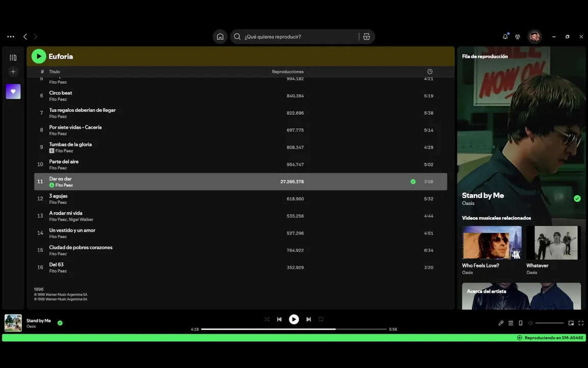Screen dimensions: 588x368
Task: Toggle the play queue icon
Action: [511, 323]
